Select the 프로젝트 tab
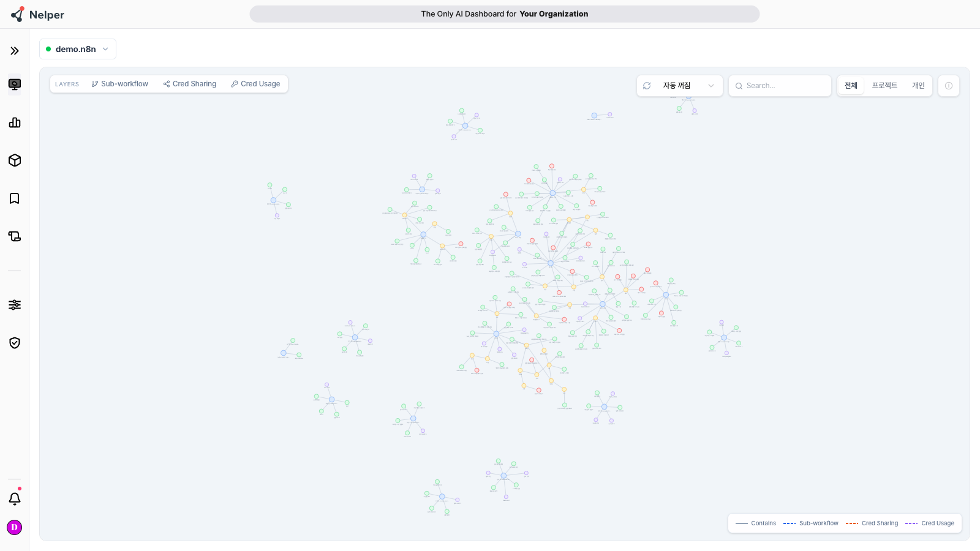This screenshot has width=980, height=551. [884, 86]
